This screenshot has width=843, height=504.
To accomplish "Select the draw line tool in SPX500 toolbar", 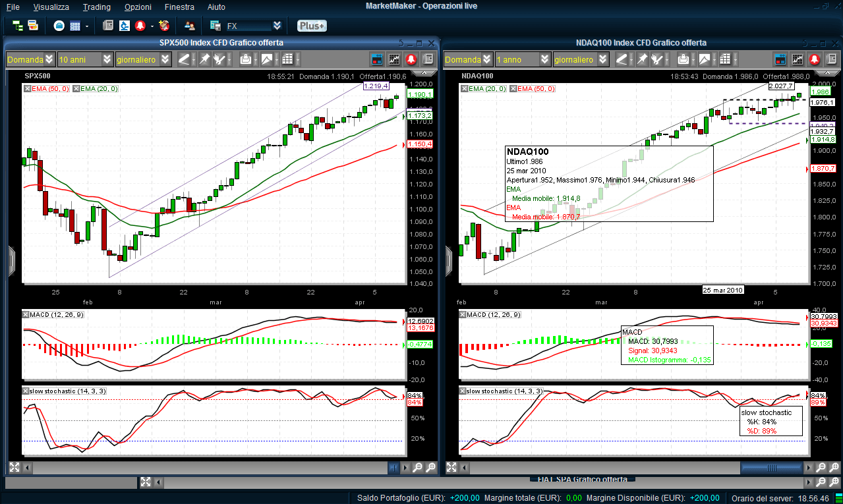I will click(184, 59).
